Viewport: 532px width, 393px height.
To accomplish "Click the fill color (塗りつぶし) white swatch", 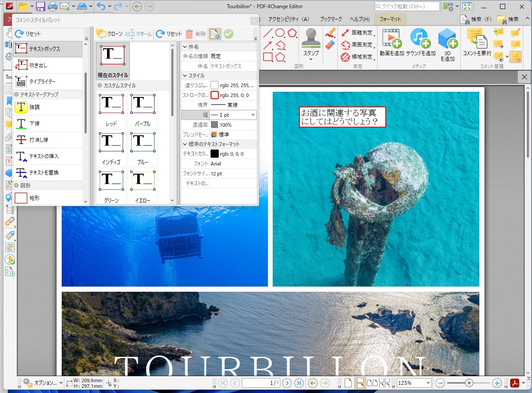I will (214, 85).
